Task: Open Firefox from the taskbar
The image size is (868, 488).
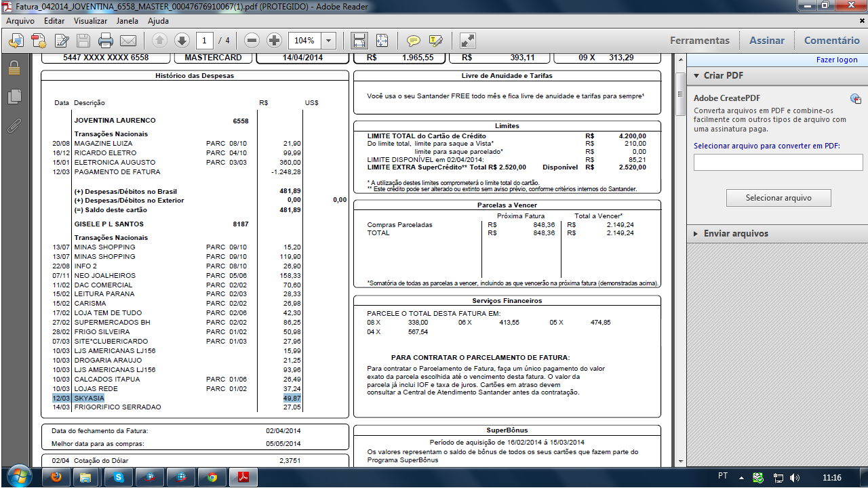Action: tap(56, 477)
